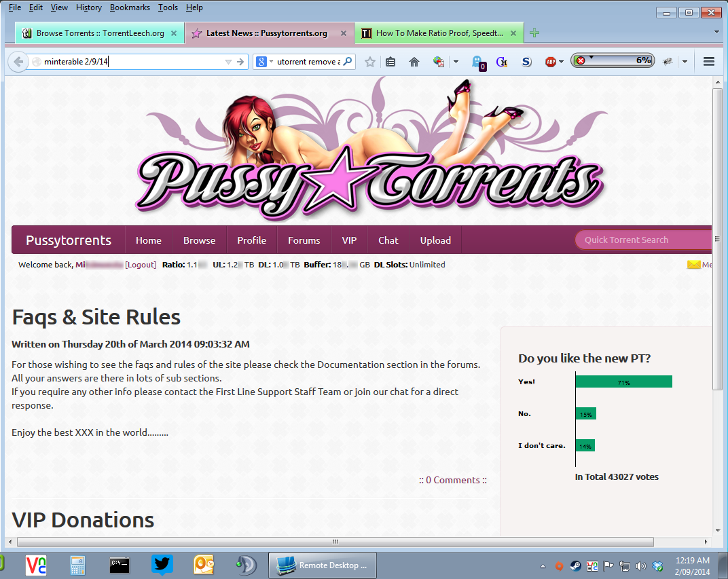Click the Dropbox icon in the system tray
728x579 pixels.
[x=657, y=566]
